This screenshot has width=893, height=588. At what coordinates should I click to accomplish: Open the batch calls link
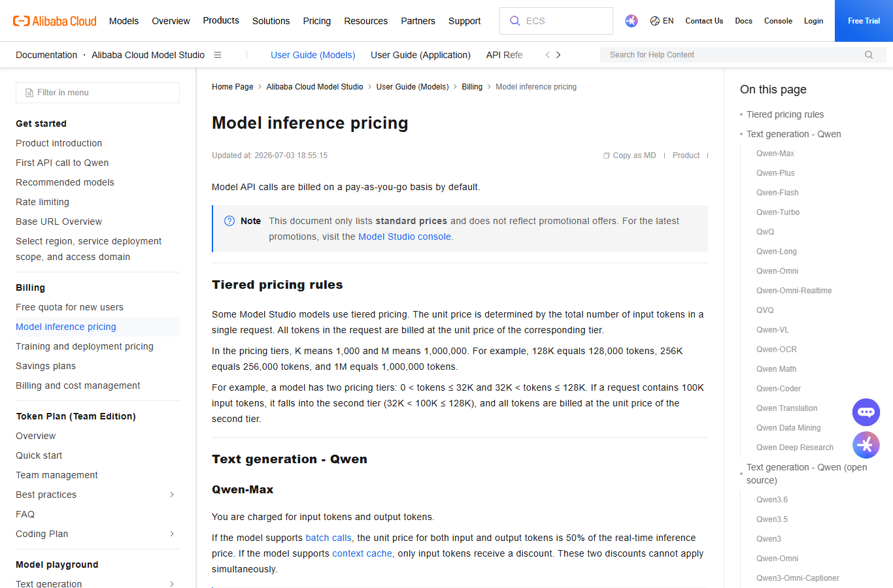pos(328,538)
